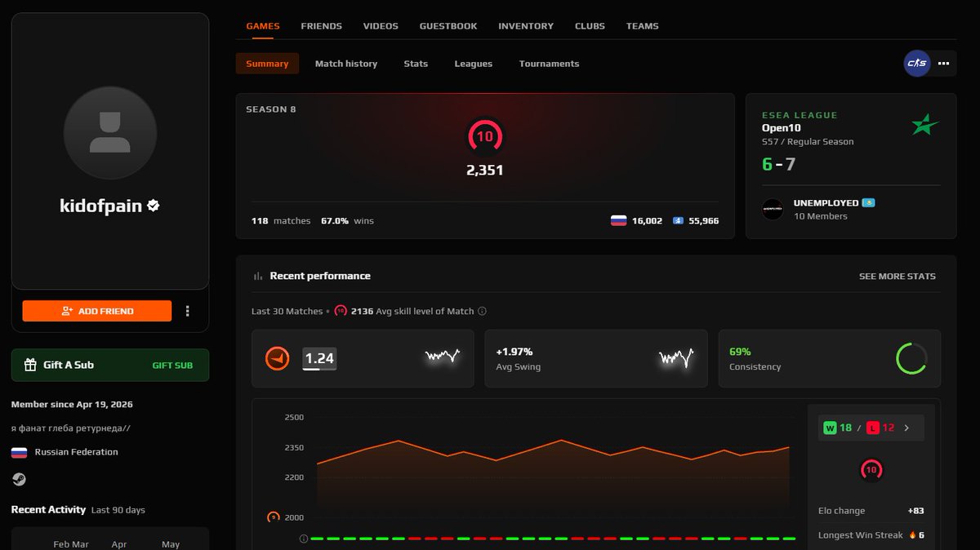Image resolution: width=980 pixels, height=550 pixels.
Task: Open the UNEMPLOYED team link
Action: [x=826, y=203]
